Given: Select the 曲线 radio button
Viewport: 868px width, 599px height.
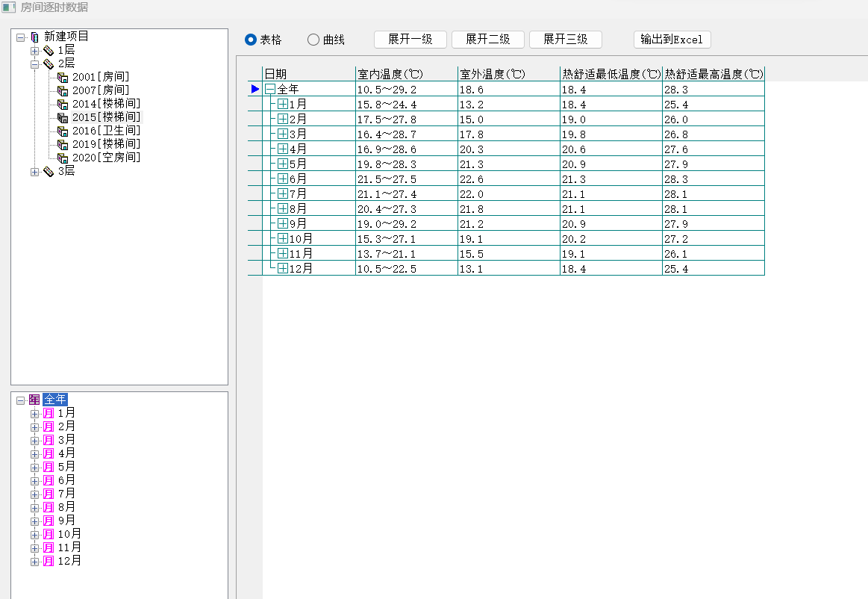Looking at the screenshot, I should point(313,40).
